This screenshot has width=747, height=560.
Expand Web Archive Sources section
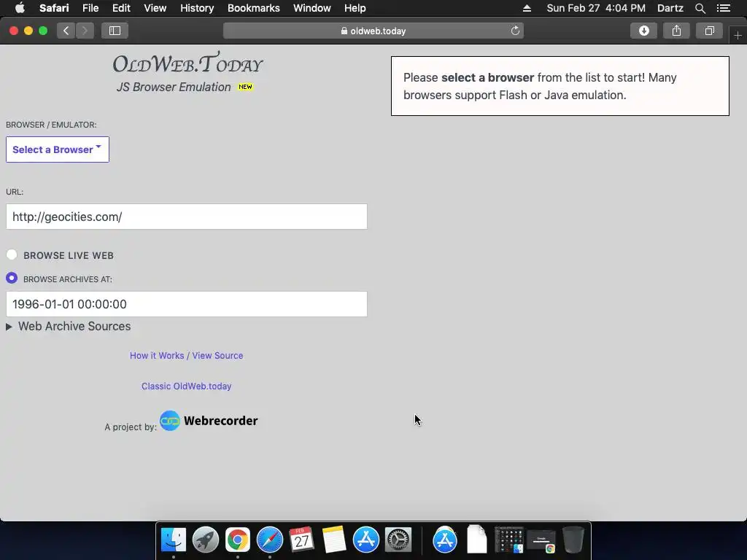click(x=69, y=326)
